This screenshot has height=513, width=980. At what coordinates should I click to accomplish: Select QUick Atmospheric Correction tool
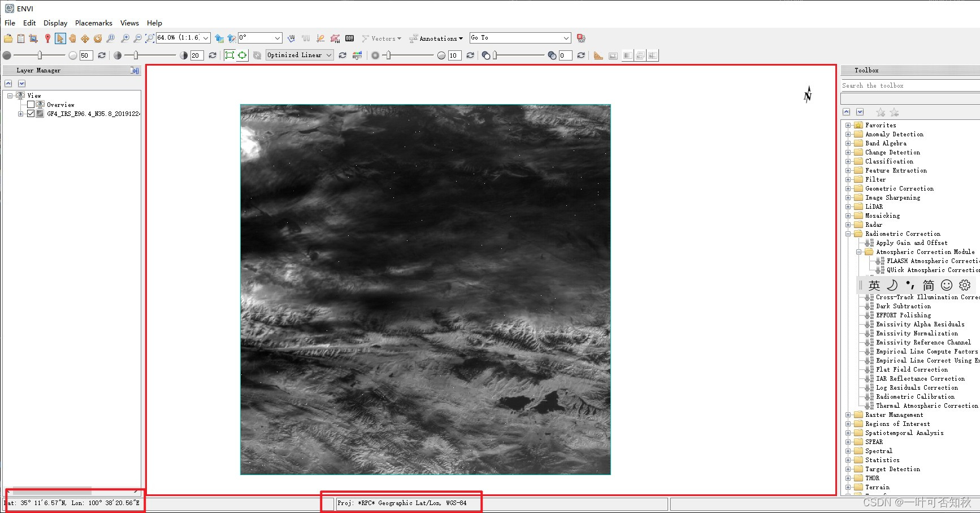pyautogui.click(x=933, y=270)
